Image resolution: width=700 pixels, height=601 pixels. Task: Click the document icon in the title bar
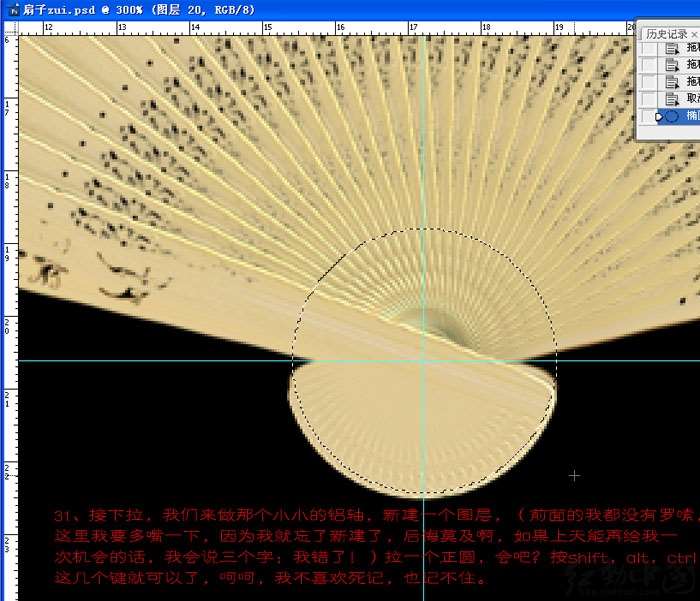14,10
